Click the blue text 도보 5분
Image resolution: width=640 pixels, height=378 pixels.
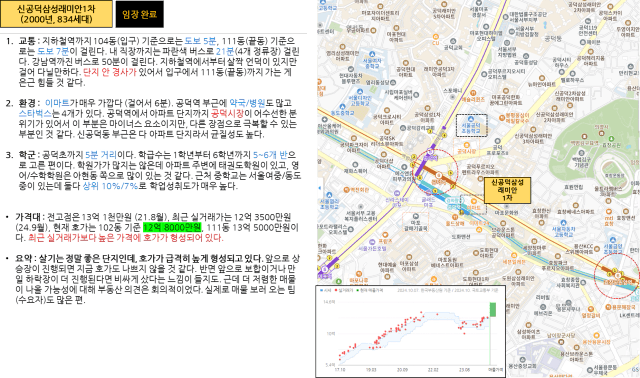200,41
